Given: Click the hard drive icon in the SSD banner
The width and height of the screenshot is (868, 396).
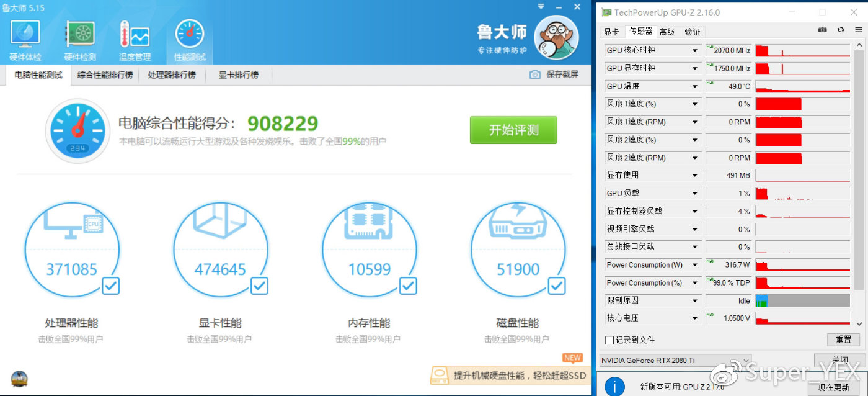Looking at the screenshot, I should (440, 375).
